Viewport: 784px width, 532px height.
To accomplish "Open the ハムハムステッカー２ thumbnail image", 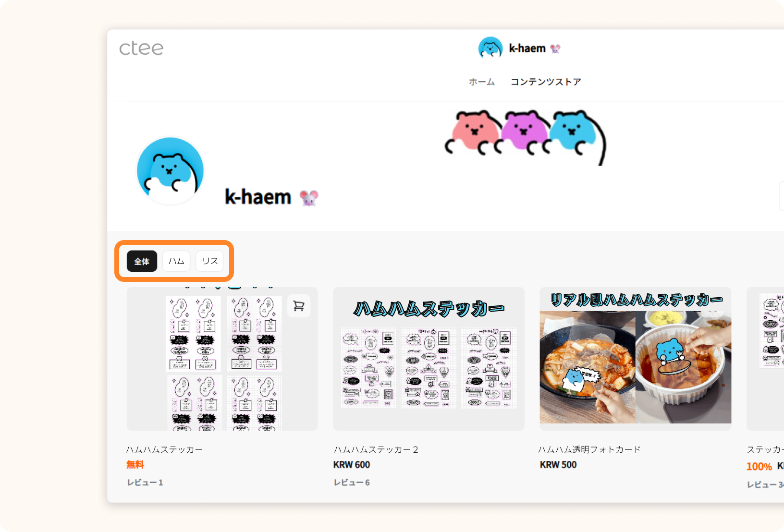I will [429, 359].
